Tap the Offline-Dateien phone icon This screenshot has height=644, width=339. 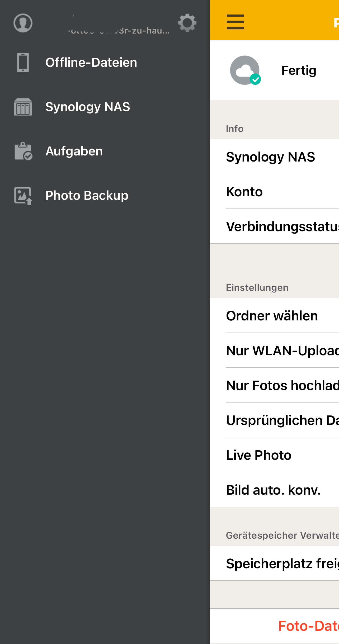click(23, 63)
